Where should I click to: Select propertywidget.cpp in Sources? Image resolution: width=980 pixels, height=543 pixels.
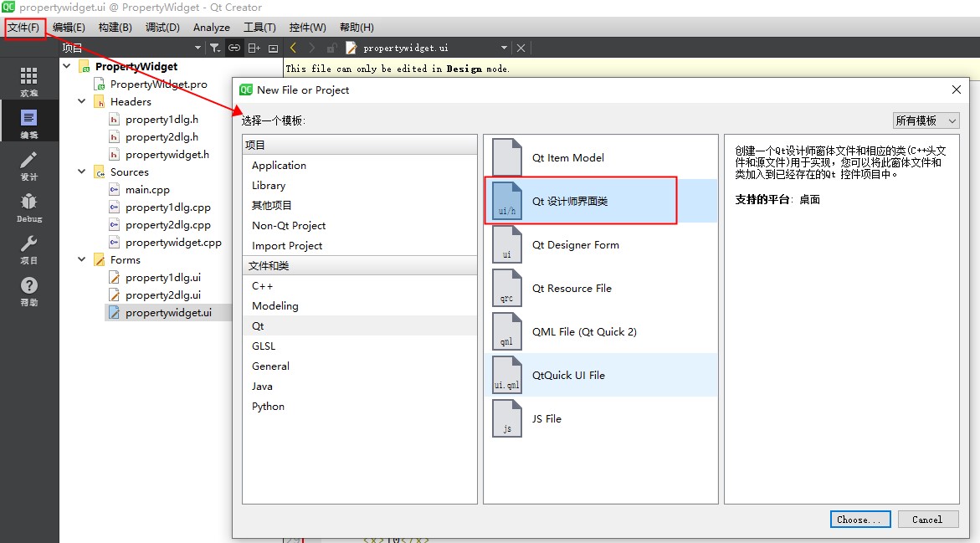[x=173, y=242]
